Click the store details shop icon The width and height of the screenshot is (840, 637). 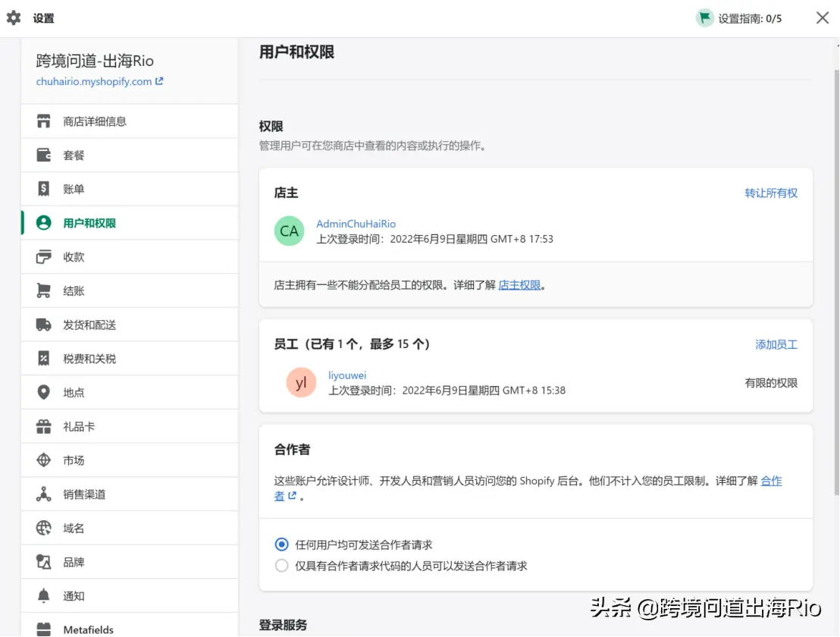44,121
